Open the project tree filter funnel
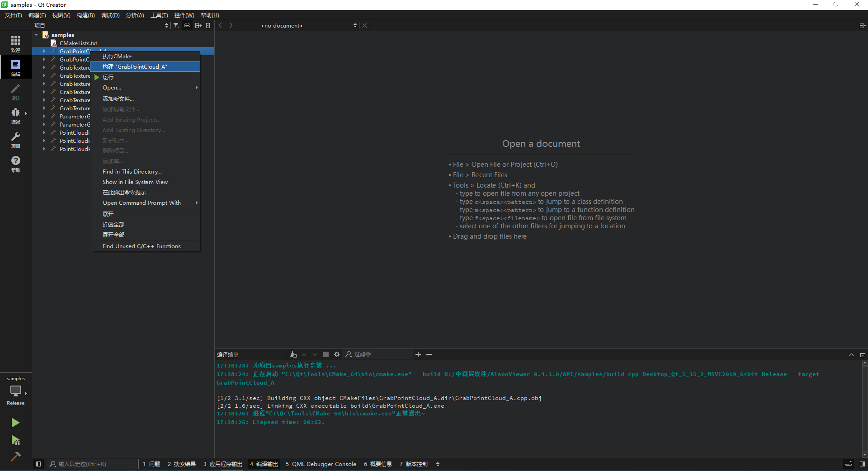This screenshot has width=868, height=471. 176,26
